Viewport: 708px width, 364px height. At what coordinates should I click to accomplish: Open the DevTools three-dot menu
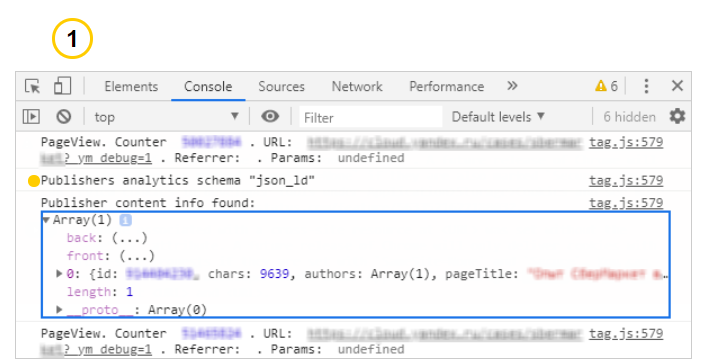pyautogui.click(x=646, y=86)
